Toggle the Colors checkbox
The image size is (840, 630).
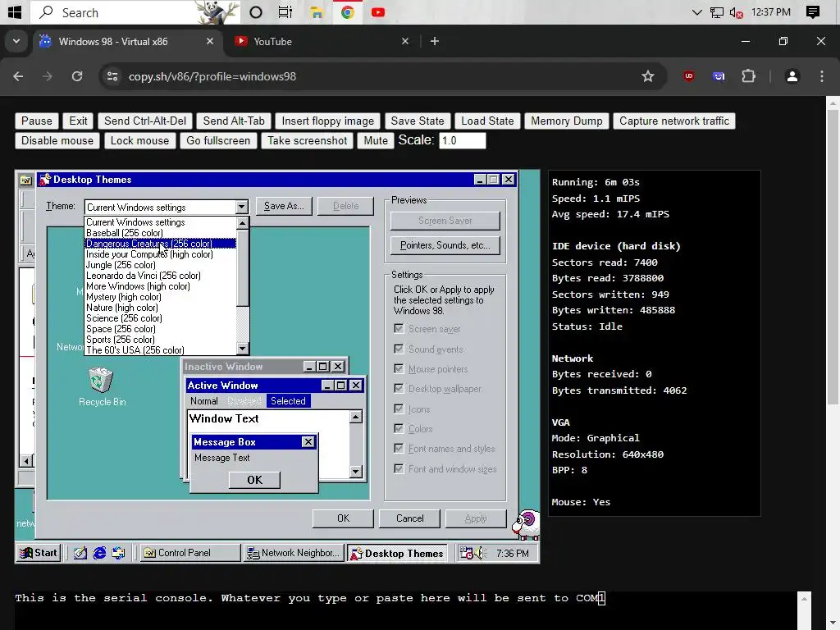tap(399, 428)
